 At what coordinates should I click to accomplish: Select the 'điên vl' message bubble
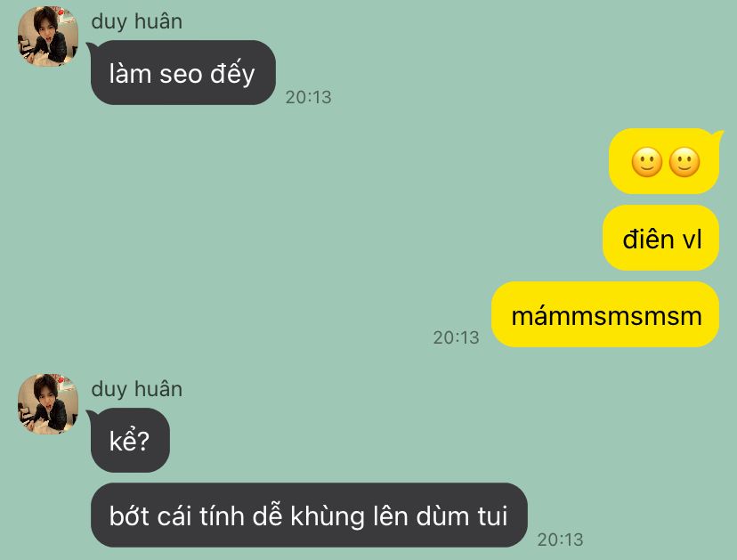tap(660, 238)
